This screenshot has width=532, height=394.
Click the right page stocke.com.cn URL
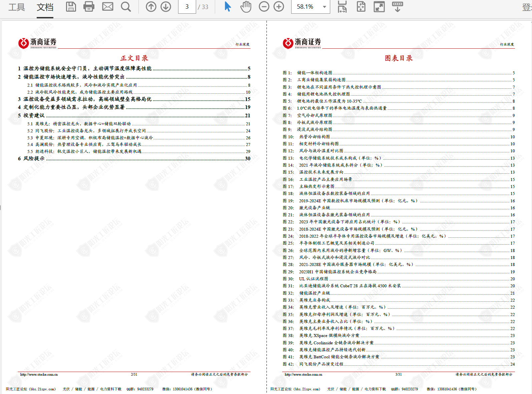coord(304,374)
